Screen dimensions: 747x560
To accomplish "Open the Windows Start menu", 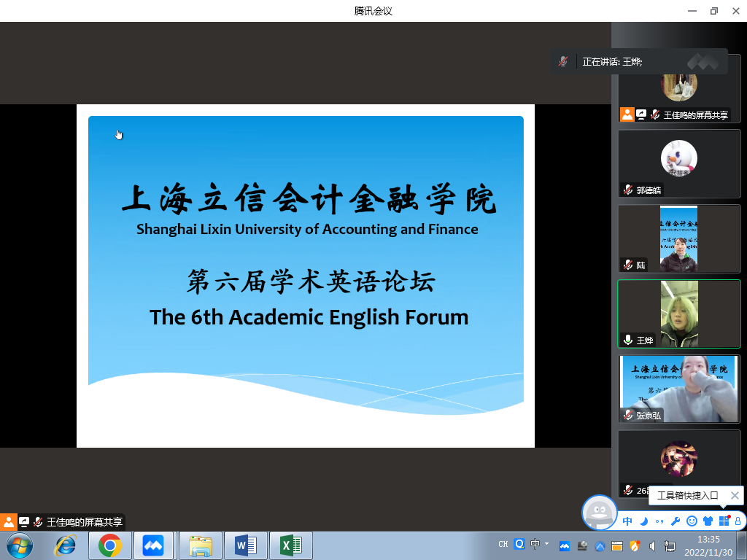I will (19, 545).
